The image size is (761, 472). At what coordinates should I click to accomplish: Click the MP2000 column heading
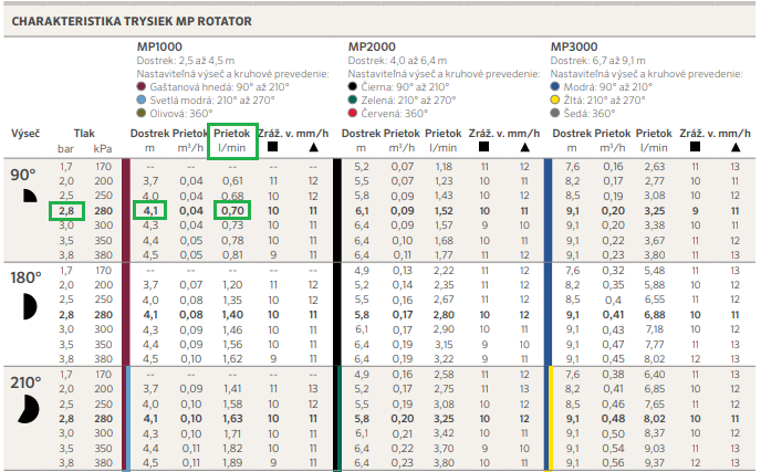(x=370, y=47)
